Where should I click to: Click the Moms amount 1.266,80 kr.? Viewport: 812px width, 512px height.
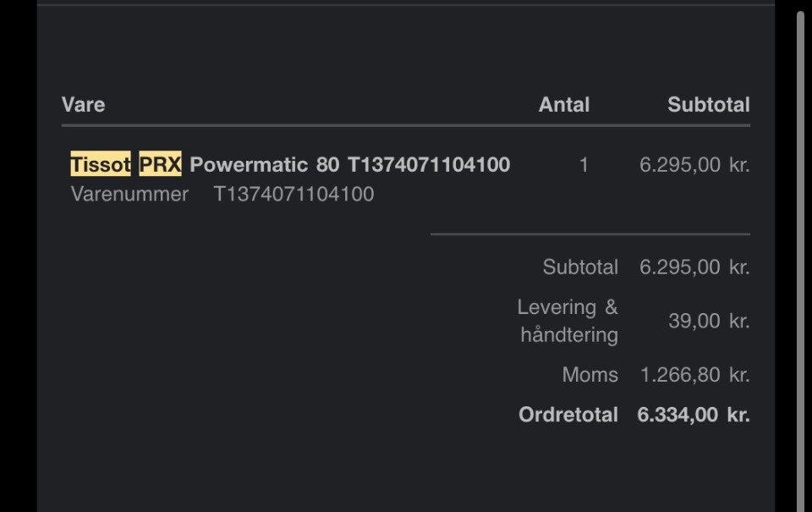694,375
